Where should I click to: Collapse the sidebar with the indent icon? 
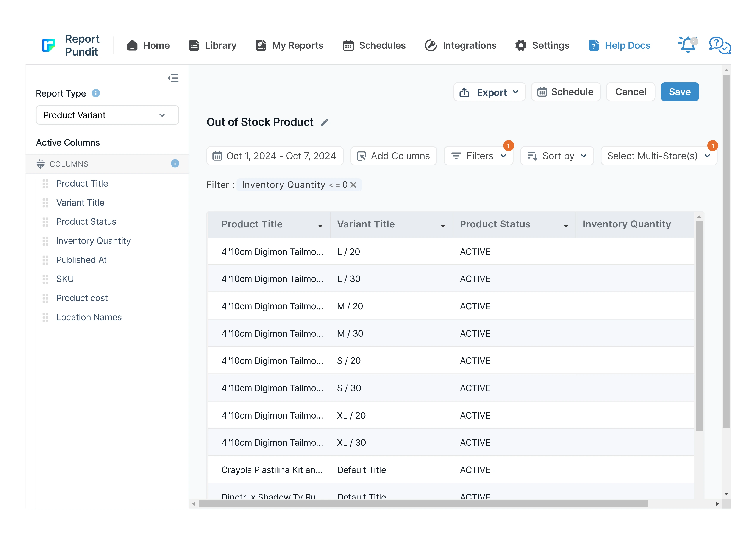click(x=173, y=78)
